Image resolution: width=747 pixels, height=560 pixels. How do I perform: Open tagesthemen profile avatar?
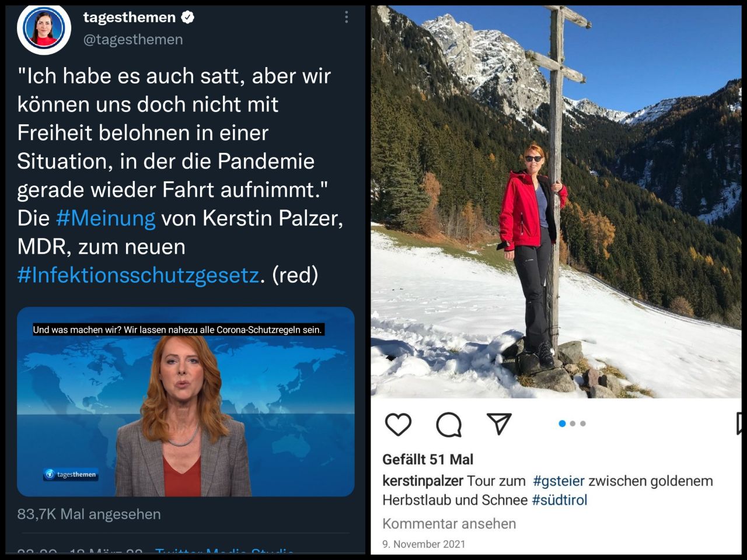coord(44,28)
